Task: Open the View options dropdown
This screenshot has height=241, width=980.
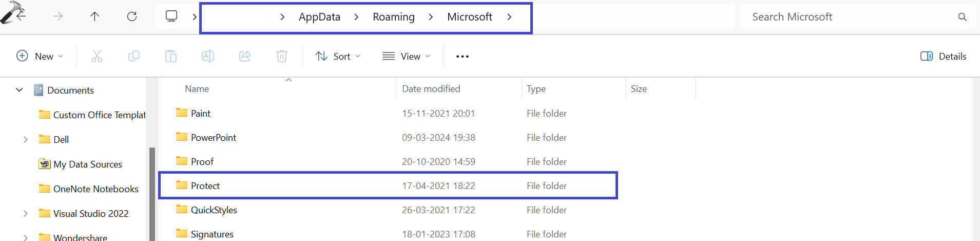Action: pyautogui.click(x=406, y=56)
